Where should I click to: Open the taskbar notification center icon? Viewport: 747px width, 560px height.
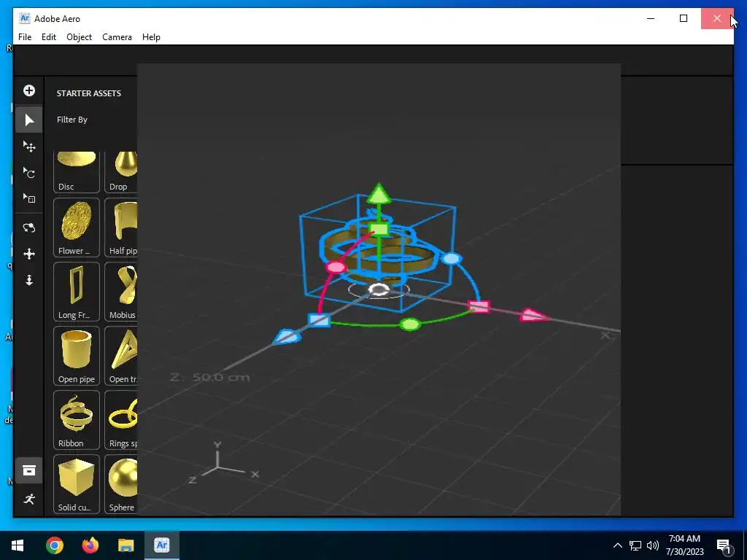(x=723, y=545)
